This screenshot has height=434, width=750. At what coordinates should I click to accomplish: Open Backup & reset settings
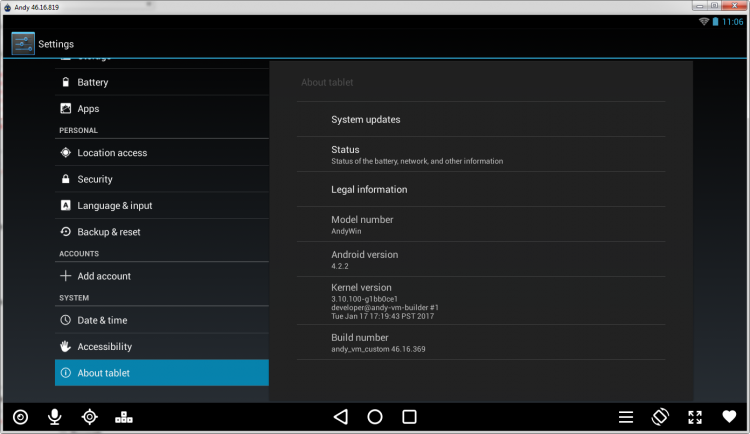(162, 232)
